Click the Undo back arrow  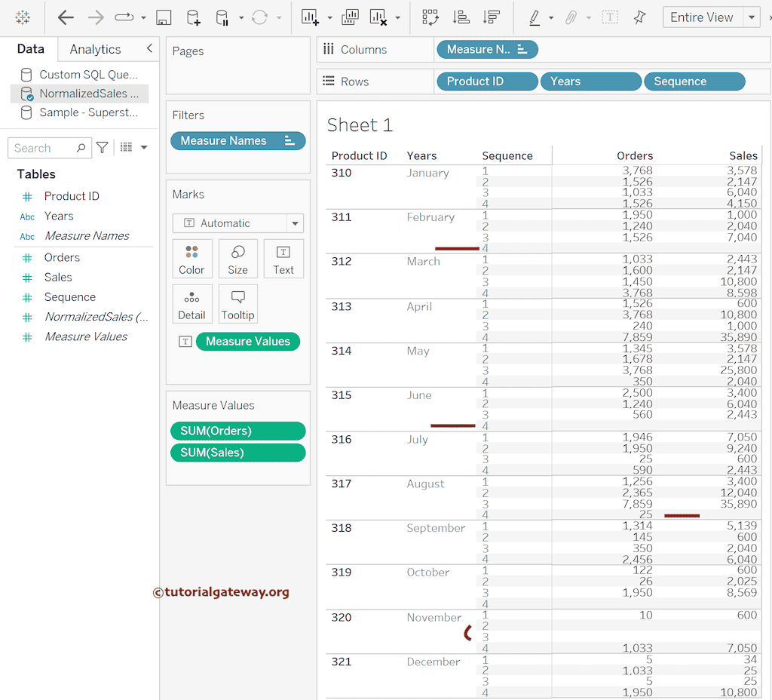[x=66, y=17]
